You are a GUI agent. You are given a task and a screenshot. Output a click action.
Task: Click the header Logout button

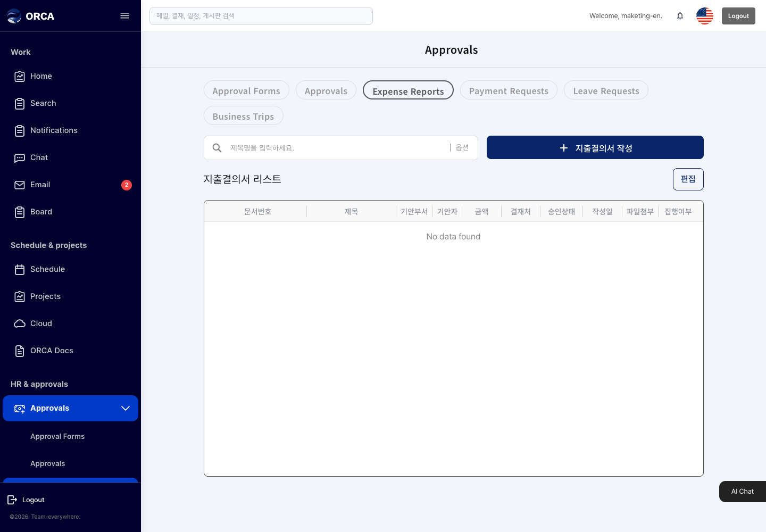738,16
